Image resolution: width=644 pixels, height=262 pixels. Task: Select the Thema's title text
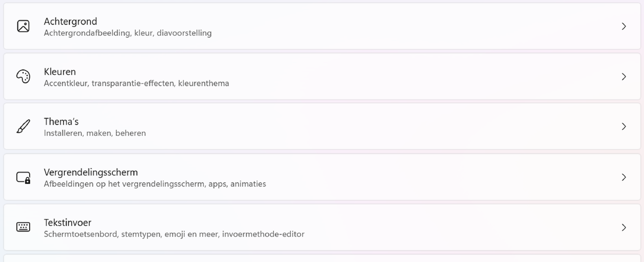tap(61, 122)
